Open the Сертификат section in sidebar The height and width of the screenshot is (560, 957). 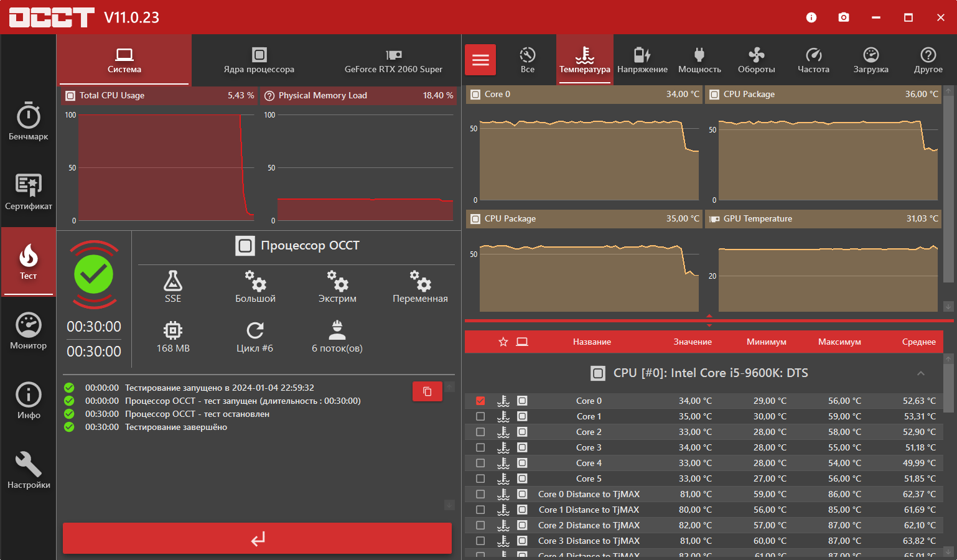pos(28,191)
